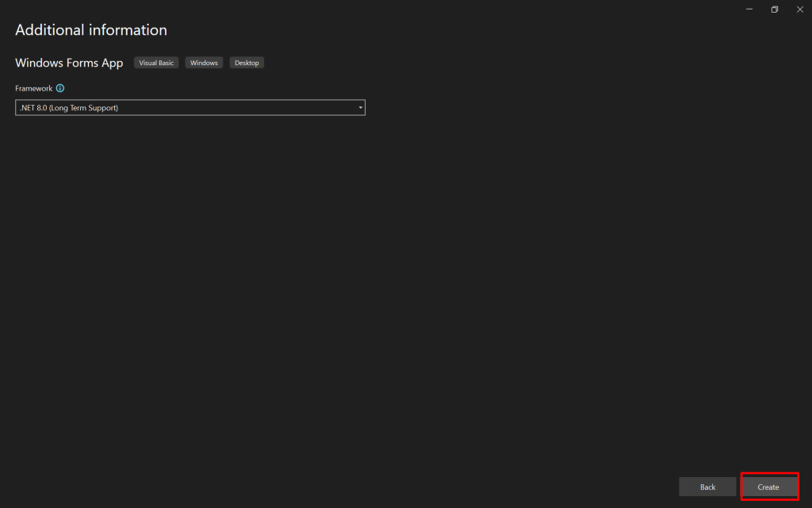Minimize the dialog window
This screenshot has width=812, height=508.
point(749,10)
